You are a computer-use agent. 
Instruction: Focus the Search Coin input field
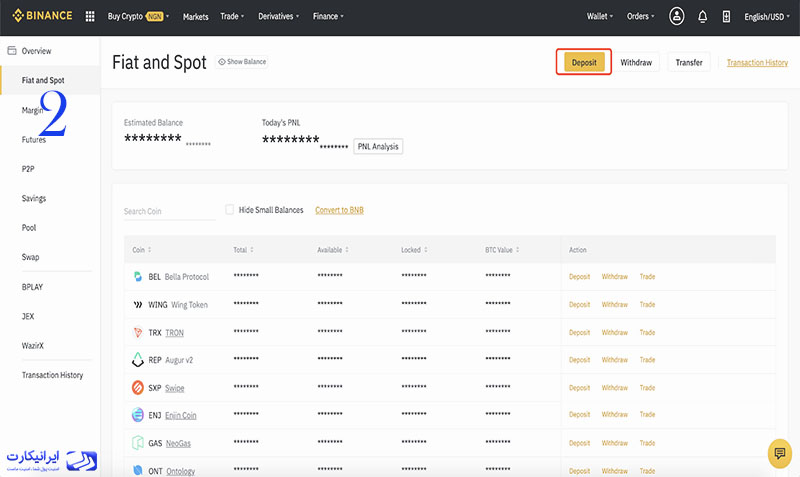click(169, 211)
